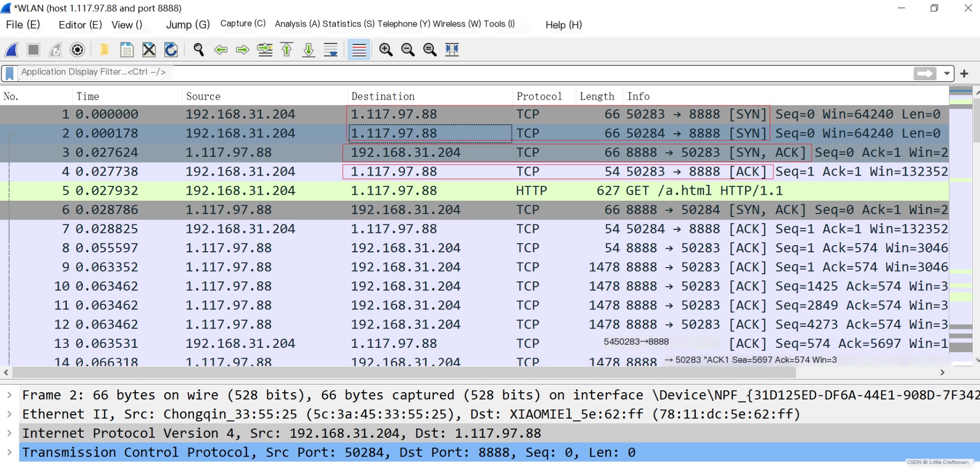Close this capture file
The image size is (980, 474).
[x=149, y=50]
